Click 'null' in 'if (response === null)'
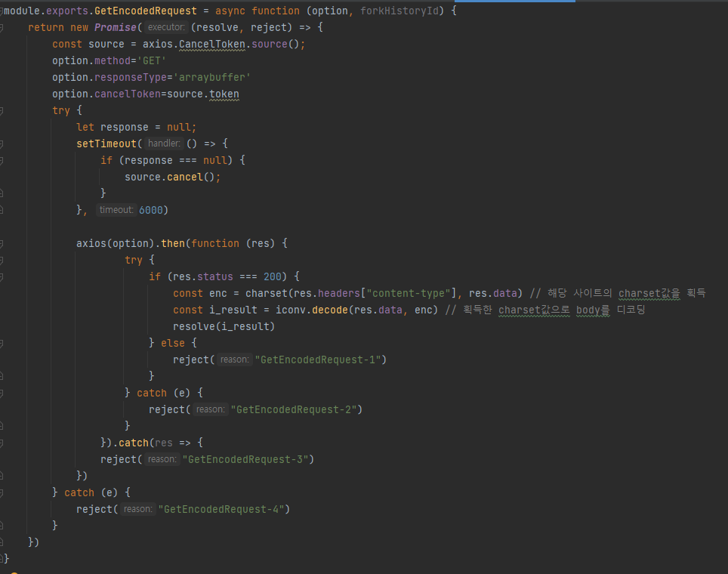728x574 pixels. point(215,160)
